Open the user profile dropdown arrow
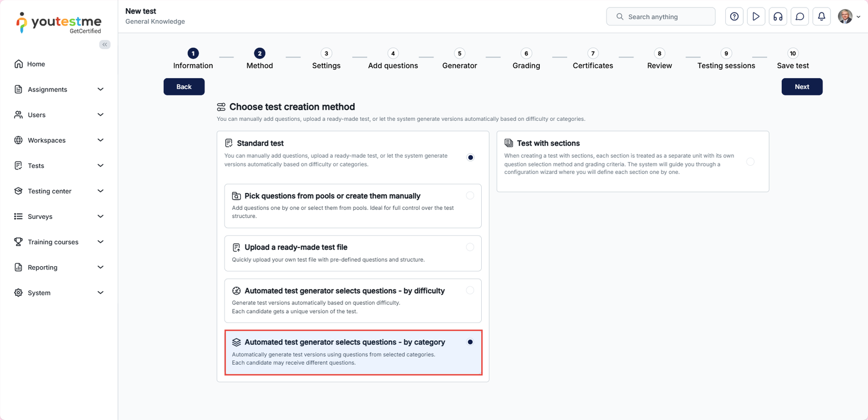The width and height of the screenshot is (868, 420). click(x=858, y=17)
